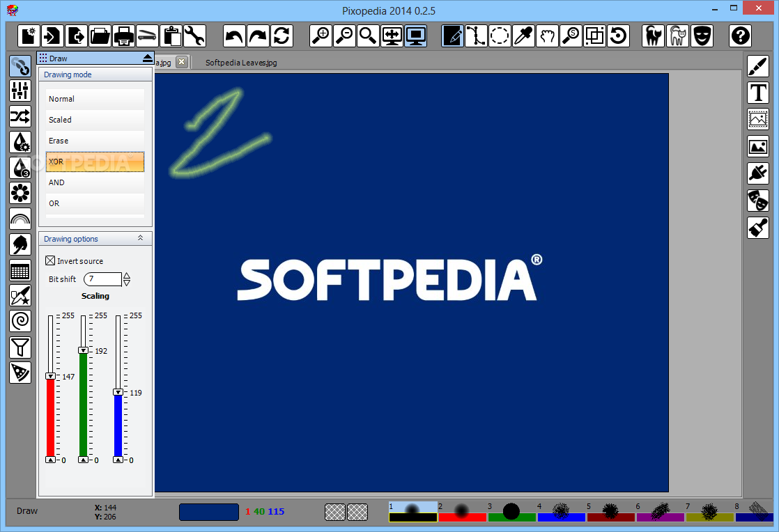Click the spiral icon in left sidebar

20,321
